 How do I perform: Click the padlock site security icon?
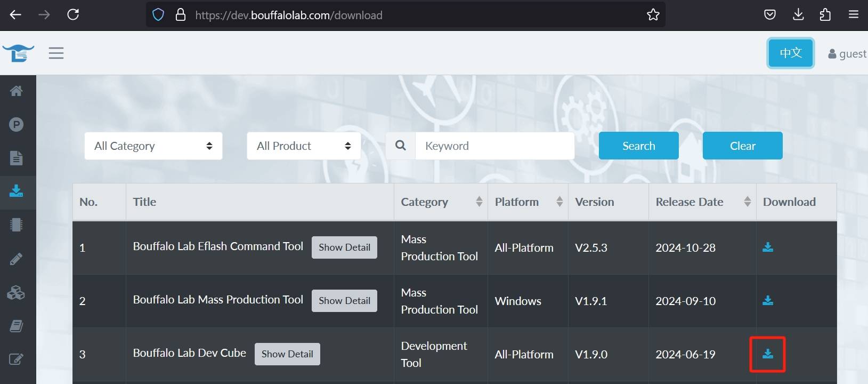click(x=181, y=15)
